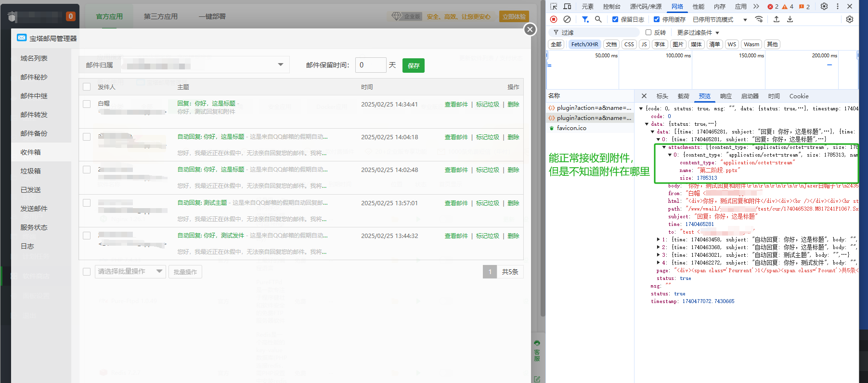The width and height of the screenshot is (868, 383).
Task: Open network search magnifier icon
Action: (598, 19)
